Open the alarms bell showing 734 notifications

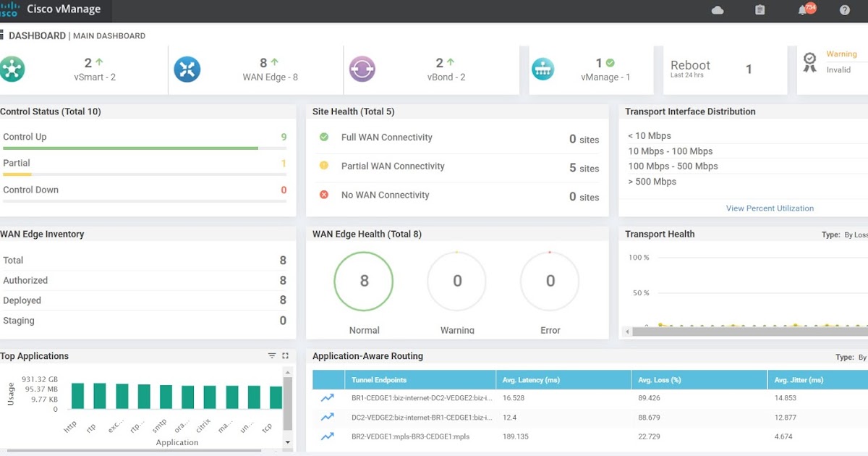(x=803, y=9)
